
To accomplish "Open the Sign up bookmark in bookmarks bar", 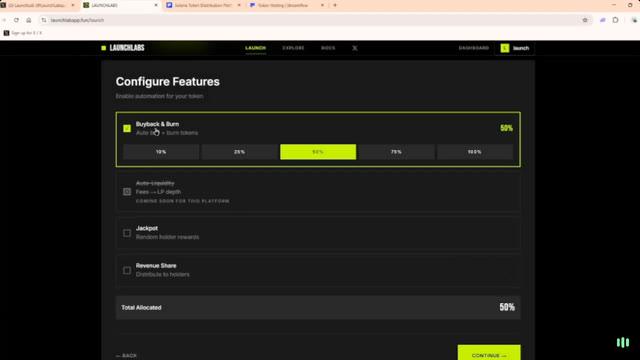I will coord(23,33).
